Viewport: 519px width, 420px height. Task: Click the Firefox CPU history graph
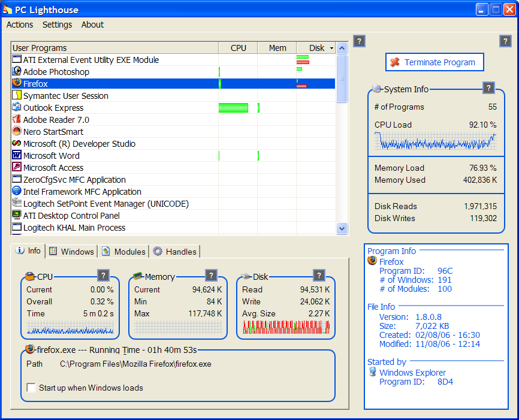tap(70, 327)
